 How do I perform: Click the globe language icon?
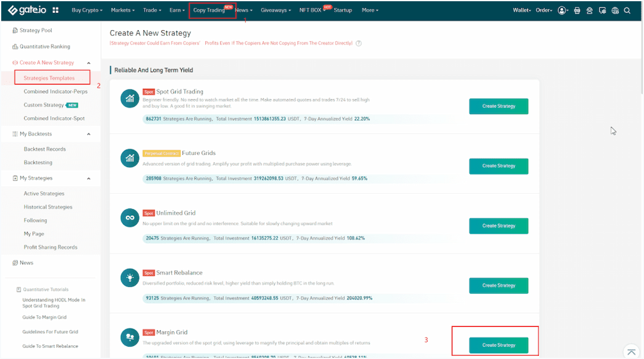[615, 10]
